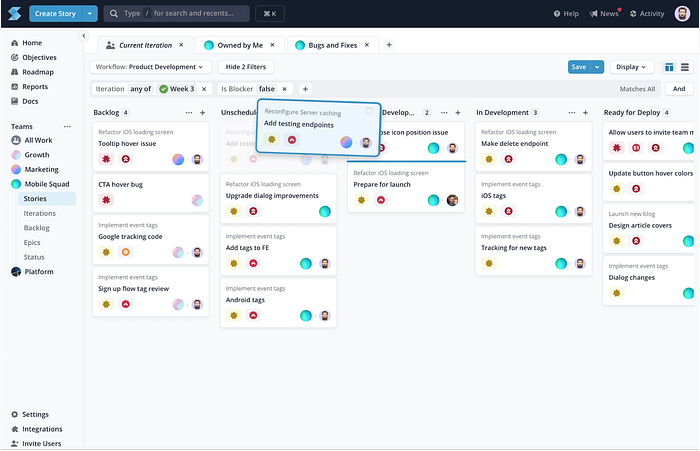The width and height of the screenshot is (700, 451).
Task: Open the Platform team
Action: point(33,271)
